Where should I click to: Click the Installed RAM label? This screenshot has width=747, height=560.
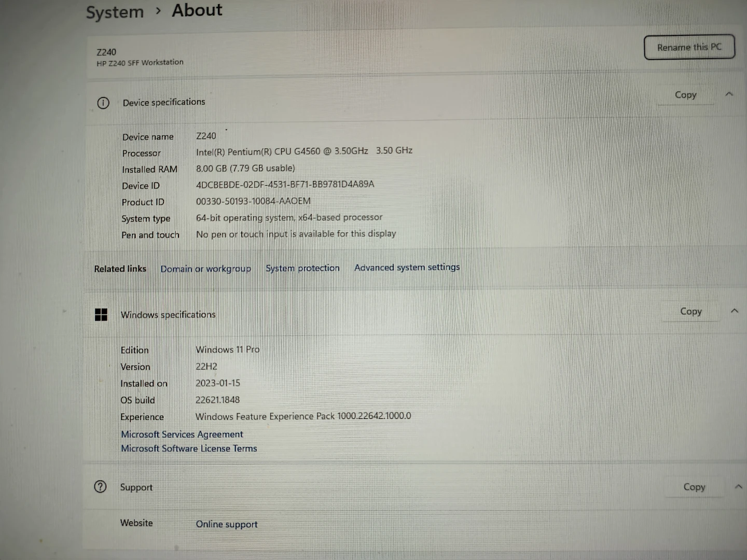pos(149,170)
